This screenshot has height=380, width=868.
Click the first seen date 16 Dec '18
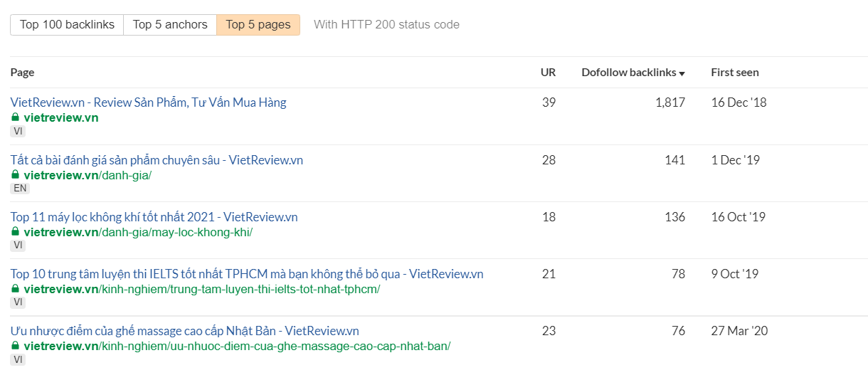point(739,102)
